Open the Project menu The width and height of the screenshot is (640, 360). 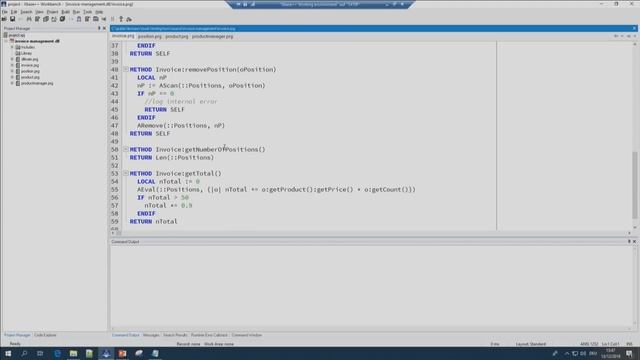tap(52, 12)
